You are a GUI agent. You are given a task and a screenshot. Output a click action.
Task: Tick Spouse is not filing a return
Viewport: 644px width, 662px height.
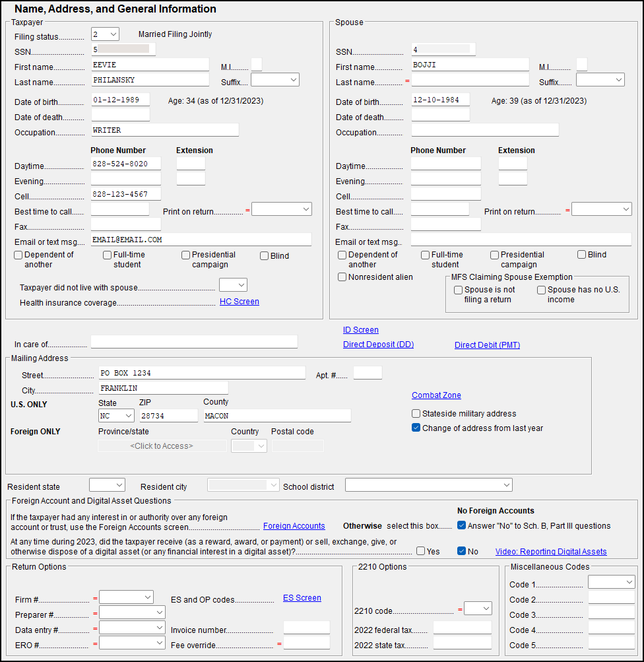pyautogui.click(x=459, y=290)
